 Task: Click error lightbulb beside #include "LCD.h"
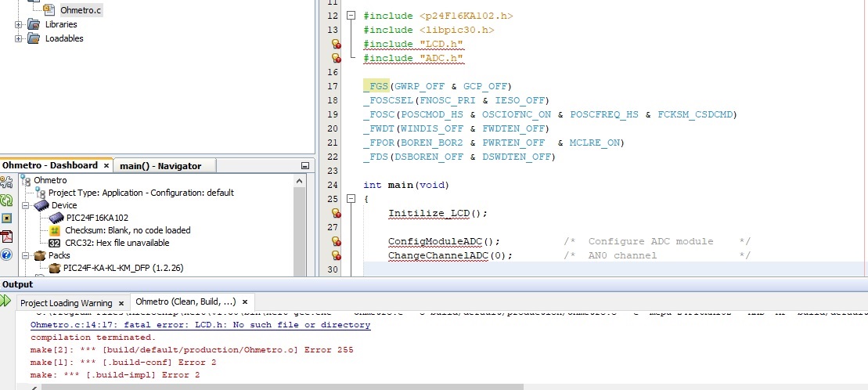coord(336,45)
